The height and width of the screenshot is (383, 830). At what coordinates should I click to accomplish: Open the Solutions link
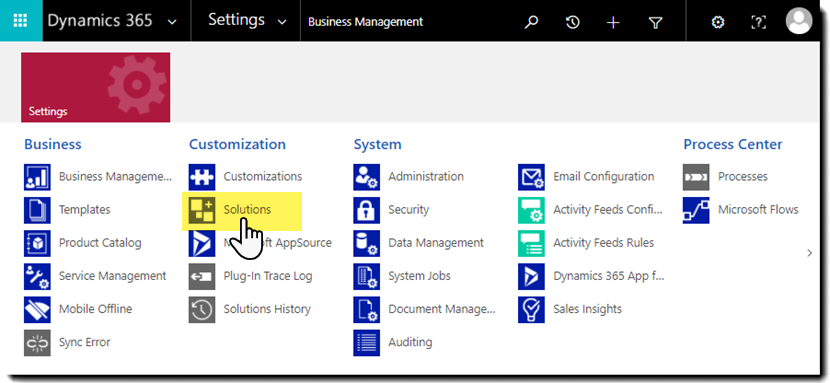247,209
